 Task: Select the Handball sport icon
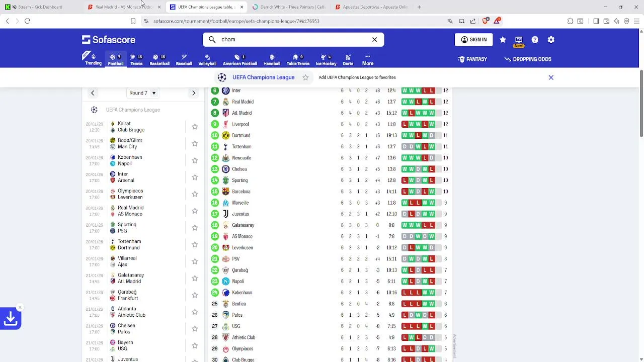coord(272,59)
